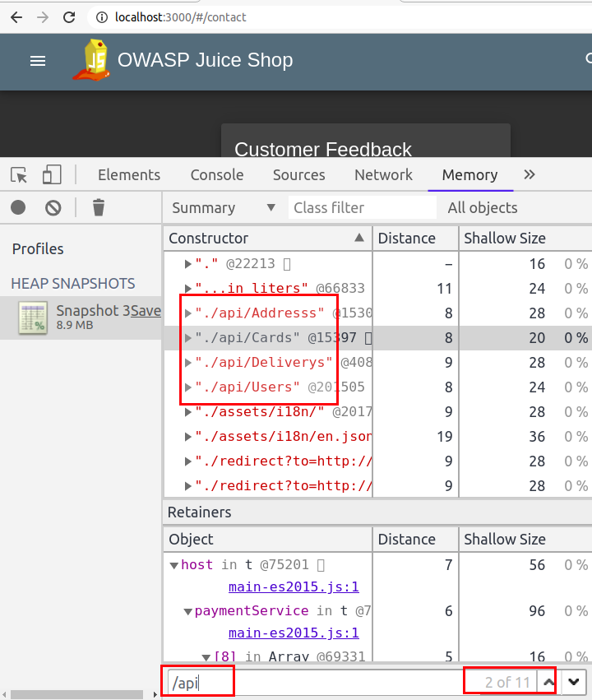This screenshot has height=700, width=592.
Task: Click shallow size 36 in en.json row
Action: [537, 436]
